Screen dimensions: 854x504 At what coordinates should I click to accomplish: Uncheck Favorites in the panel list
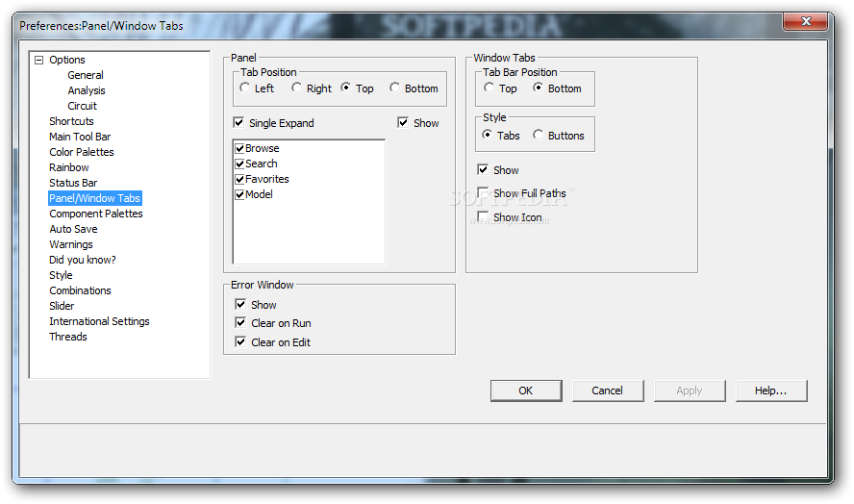tap(239, 179)
